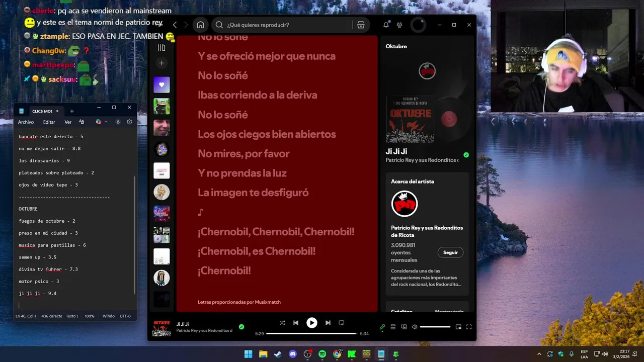Click Seguir to follow the artist
The width and height of the screenshot is (644, 362).
[450, 252]
